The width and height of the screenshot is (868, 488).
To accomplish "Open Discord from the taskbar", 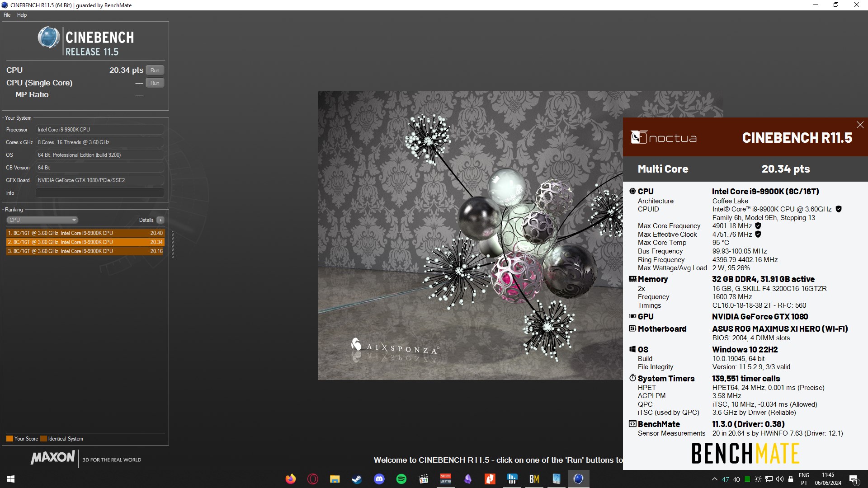I will 379,479.
